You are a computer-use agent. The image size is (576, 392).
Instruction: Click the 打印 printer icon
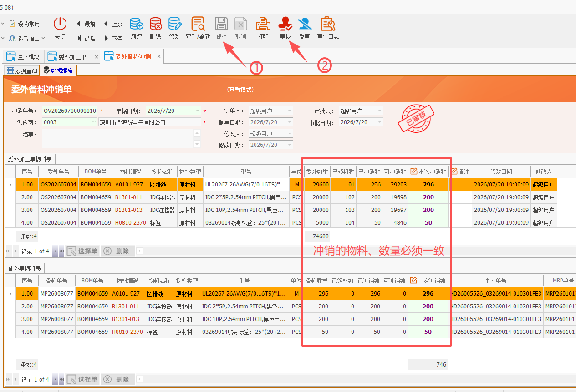(x=263, y=24)
